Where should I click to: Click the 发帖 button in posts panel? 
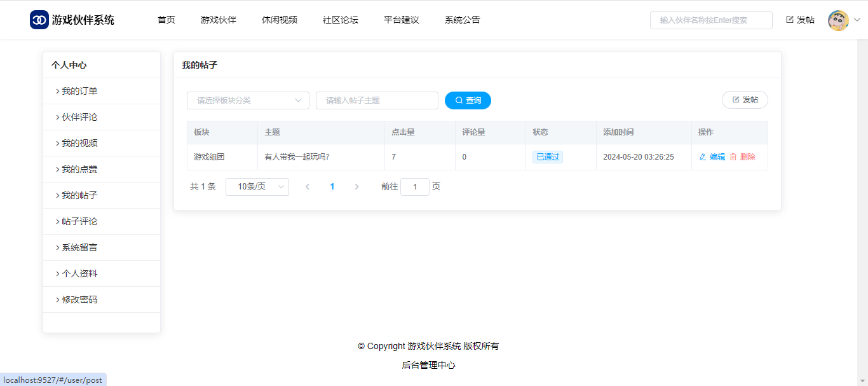pyautogui.click(x=745, y=100)
